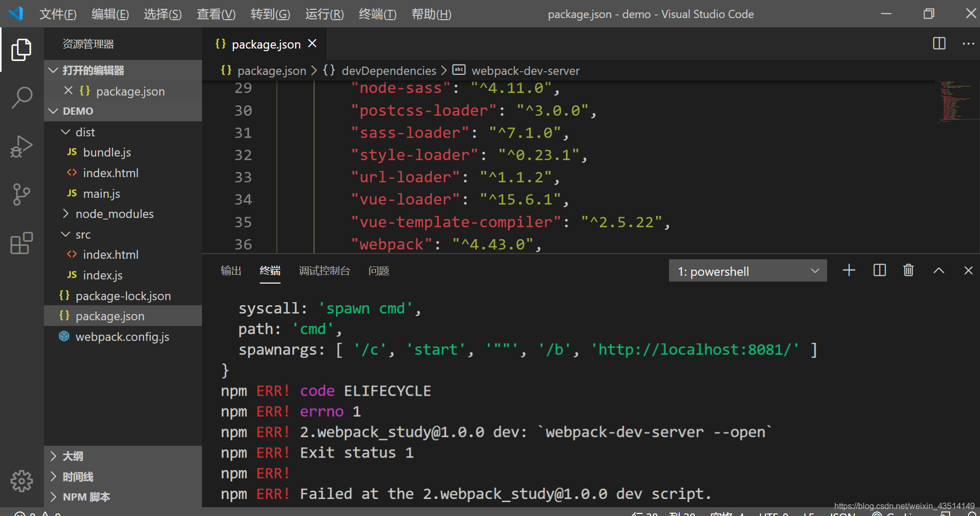Image resolution: width=980 pixels, height=516 pixels.
Task: Maximize the terminal panel size
Action: [x=939, y=270]
